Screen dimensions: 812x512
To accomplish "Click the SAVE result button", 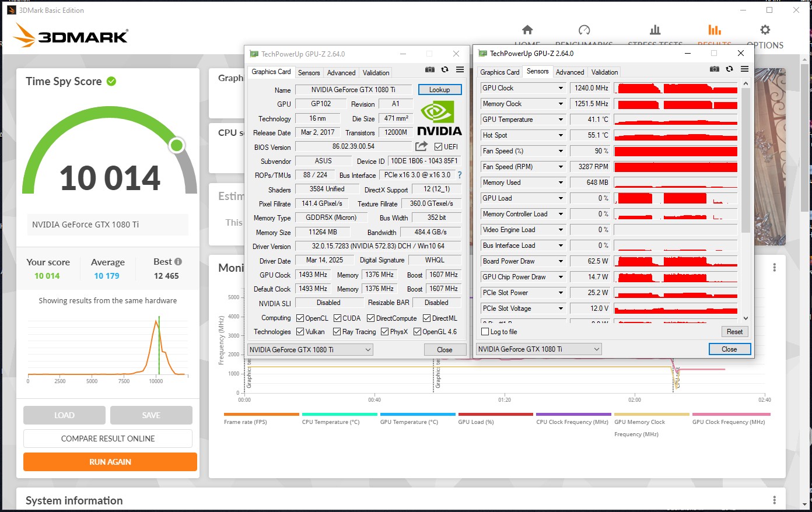I will [151, 415].
